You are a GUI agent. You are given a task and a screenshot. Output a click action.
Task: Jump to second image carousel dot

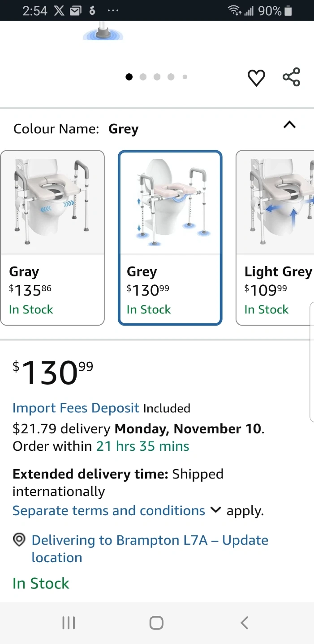[x=143, y=77]
